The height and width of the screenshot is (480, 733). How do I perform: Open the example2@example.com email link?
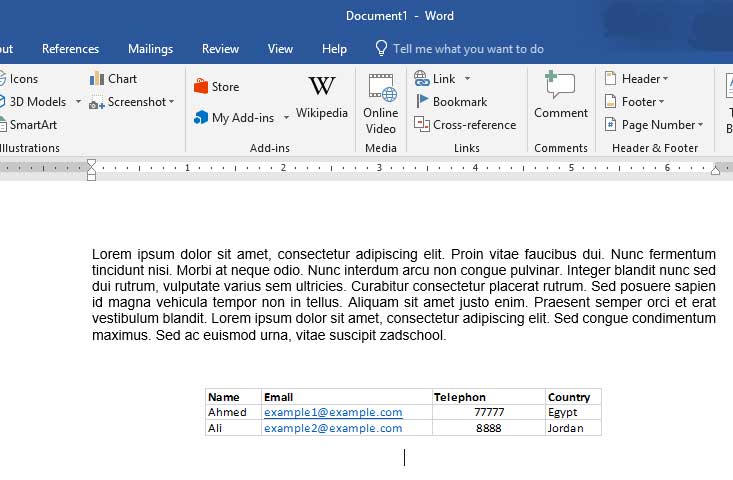point(333,428)
